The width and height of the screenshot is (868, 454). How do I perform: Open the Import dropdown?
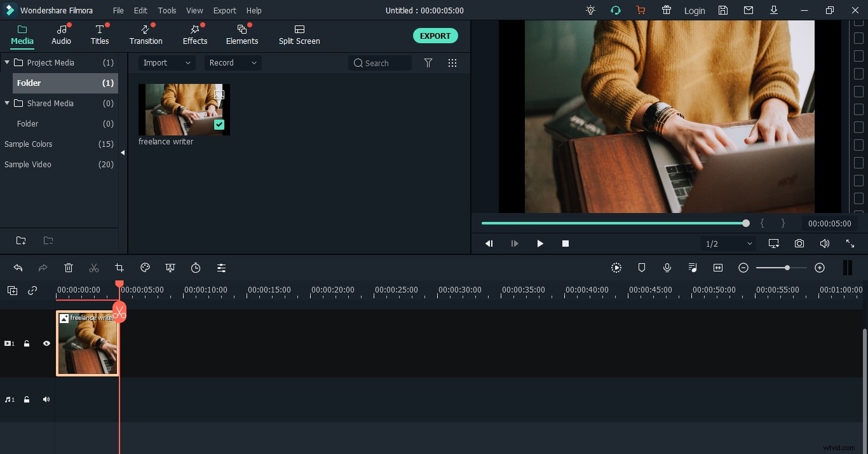pyautogui.click(x=166, y=63)
